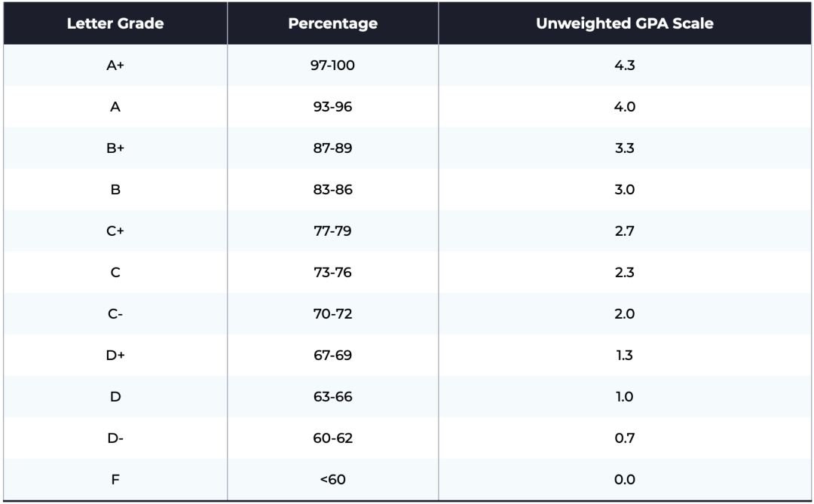814x504 pixels.
Task: Select the C- letter grade cell
Action: [115, 314]
